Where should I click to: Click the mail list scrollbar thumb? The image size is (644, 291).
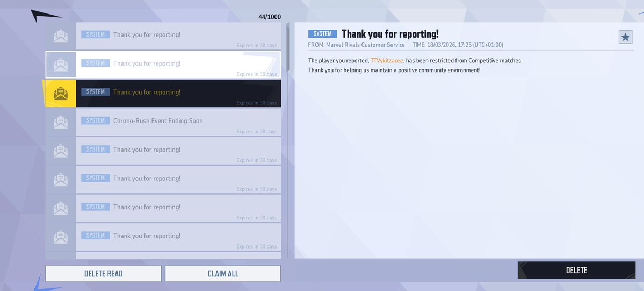click(288, 47)
